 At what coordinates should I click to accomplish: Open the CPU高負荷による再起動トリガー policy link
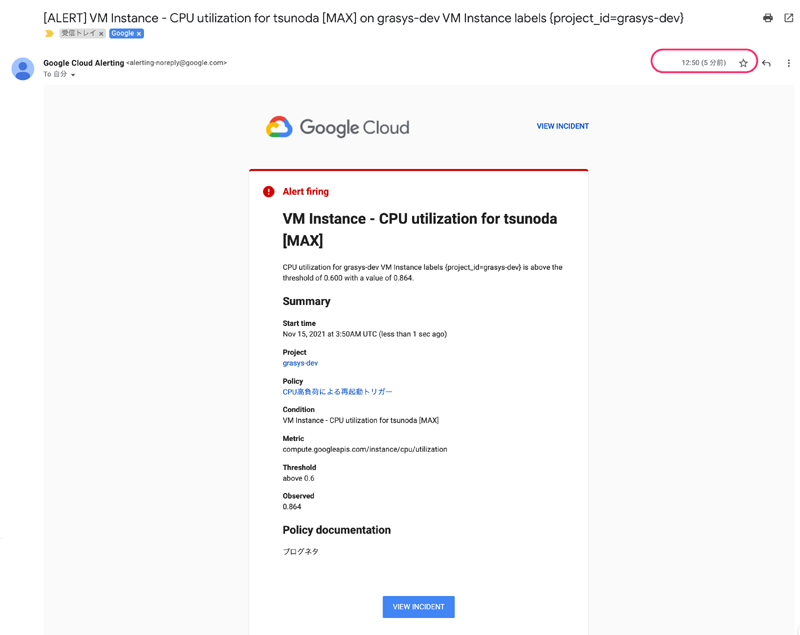point(337,392)
